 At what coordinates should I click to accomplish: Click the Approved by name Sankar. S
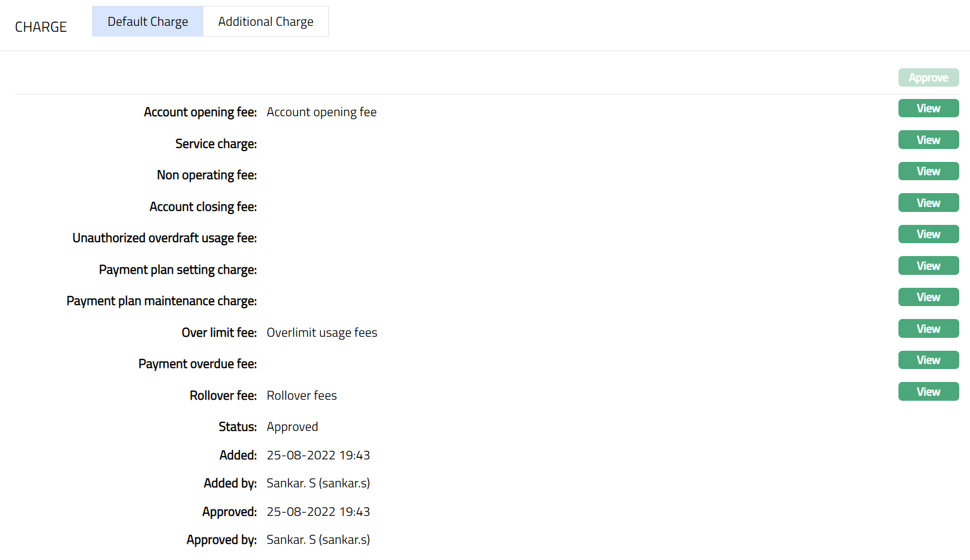click(318, 540)
